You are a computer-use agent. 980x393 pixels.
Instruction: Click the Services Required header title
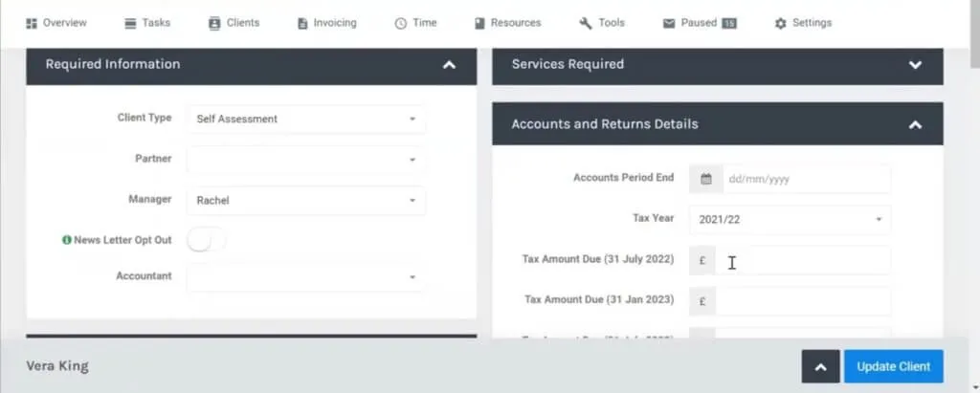[x=568, y=64]
